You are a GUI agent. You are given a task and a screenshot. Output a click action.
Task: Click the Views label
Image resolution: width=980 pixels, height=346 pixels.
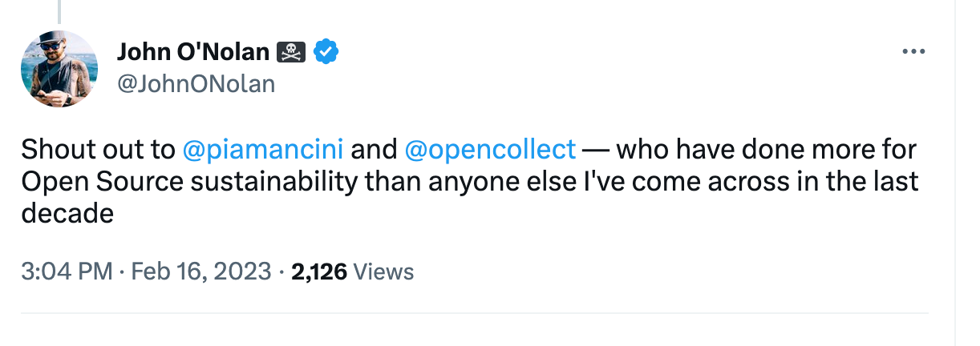click(383, 272)
